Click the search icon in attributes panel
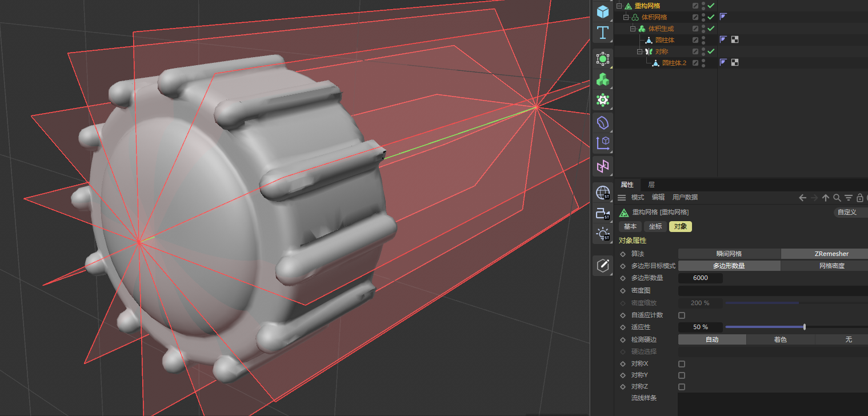The image size is (868, 416). point(837,198)
